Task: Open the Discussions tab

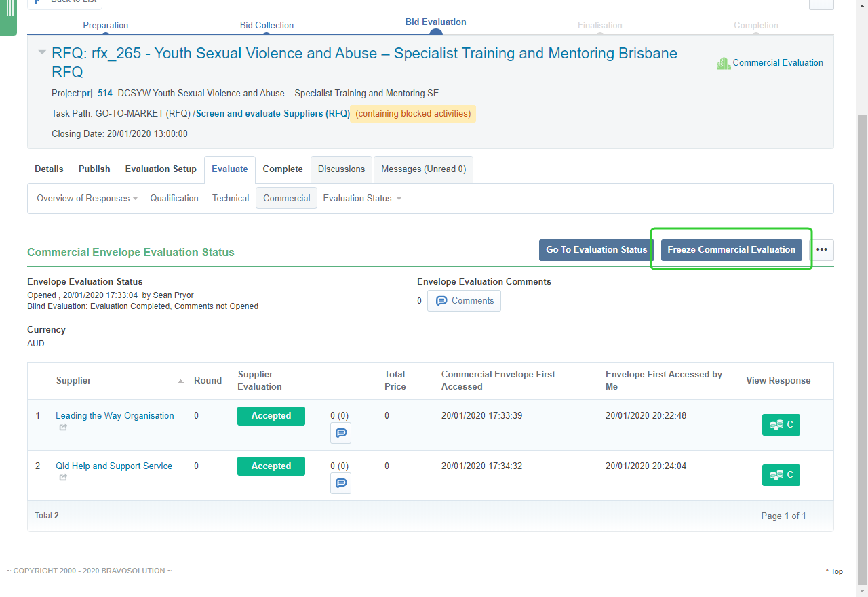Action: 341,169
